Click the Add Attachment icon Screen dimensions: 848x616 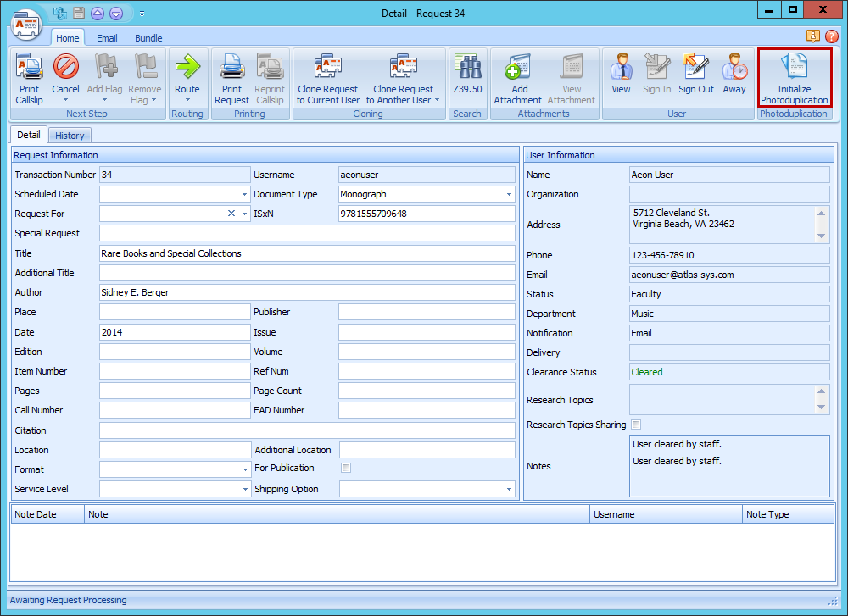coord(517,68)
